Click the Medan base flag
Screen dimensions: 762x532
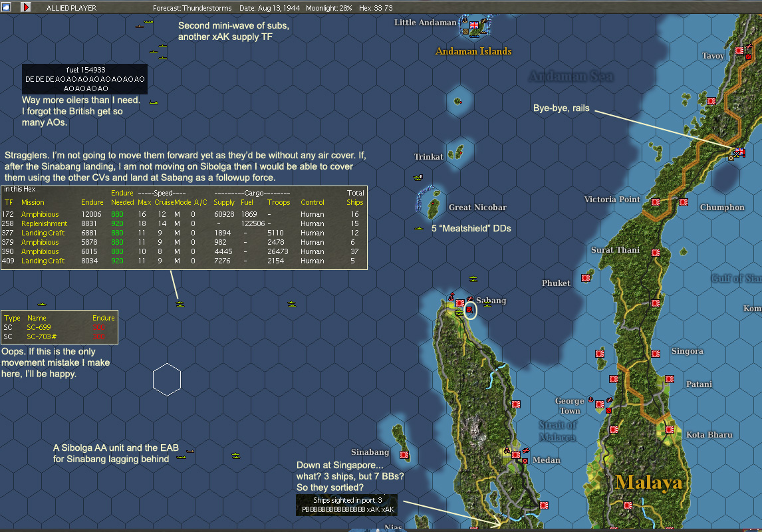coord(515,455)
